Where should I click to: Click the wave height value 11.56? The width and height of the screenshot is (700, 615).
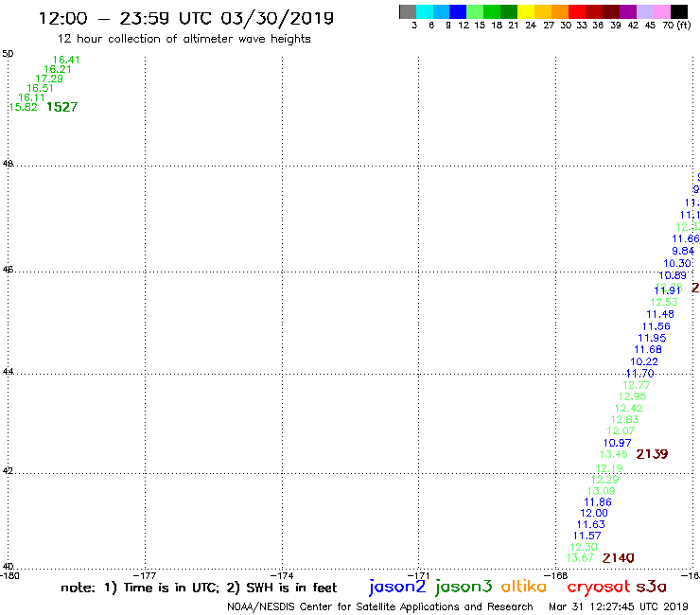click(656, 326)
